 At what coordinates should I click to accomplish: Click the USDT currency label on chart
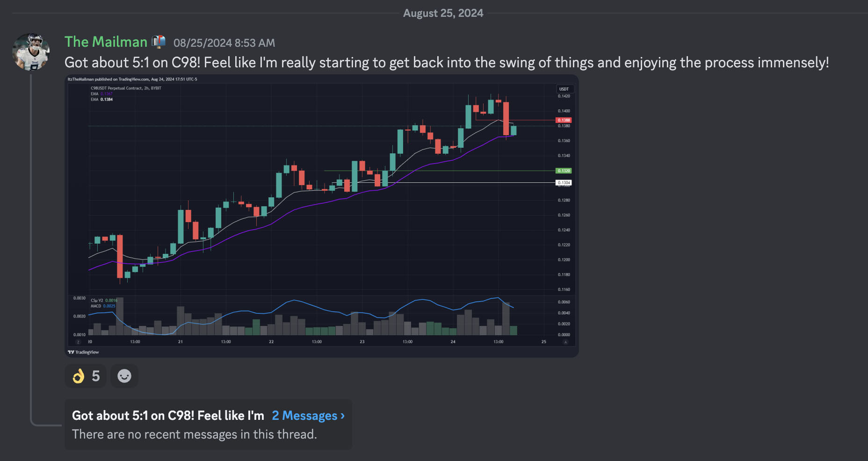564,89
